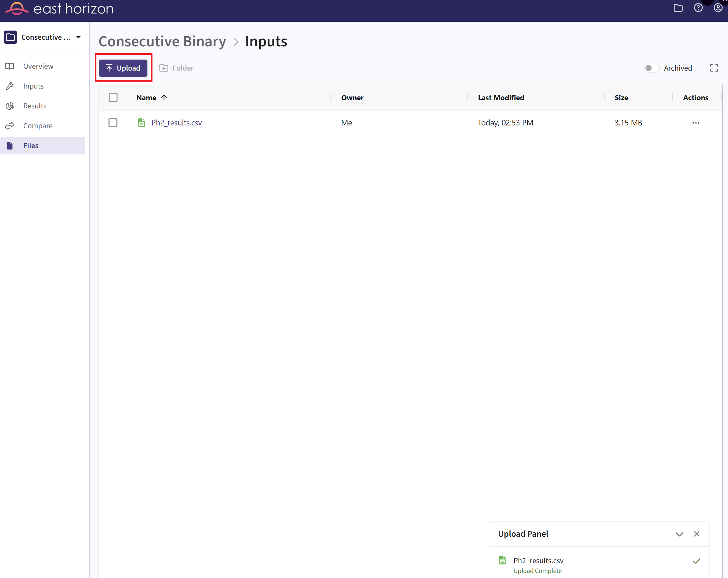Viewport: 728px width, 578px height.
Task: Open the Compare sidebar item
Action: [x=38, y=126]
